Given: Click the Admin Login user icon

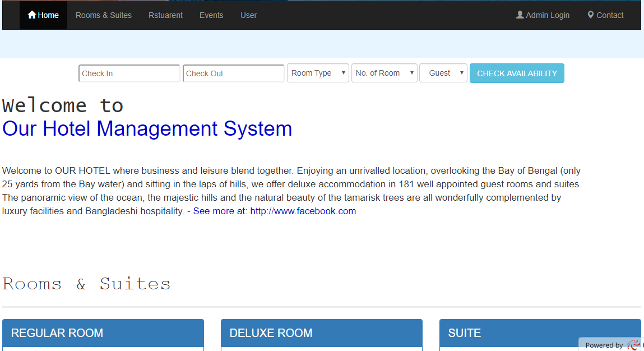Looking at the screenshot, I should 520,15.
